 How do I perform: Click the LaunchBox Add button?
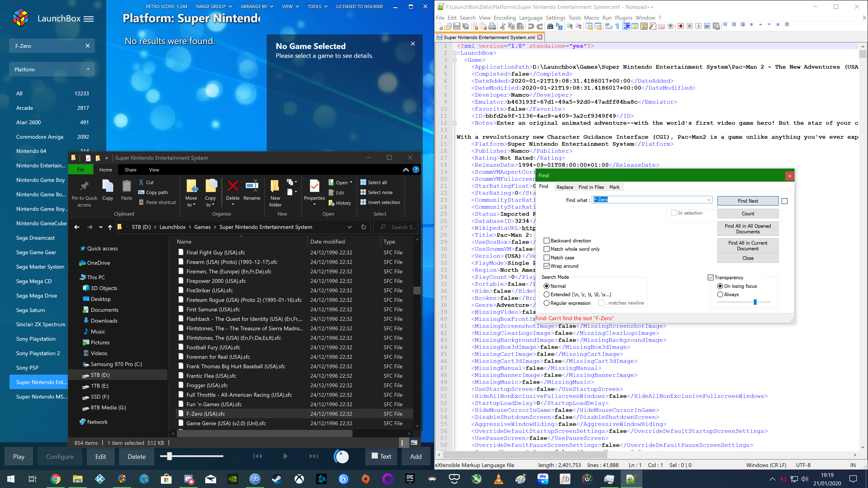415,456
